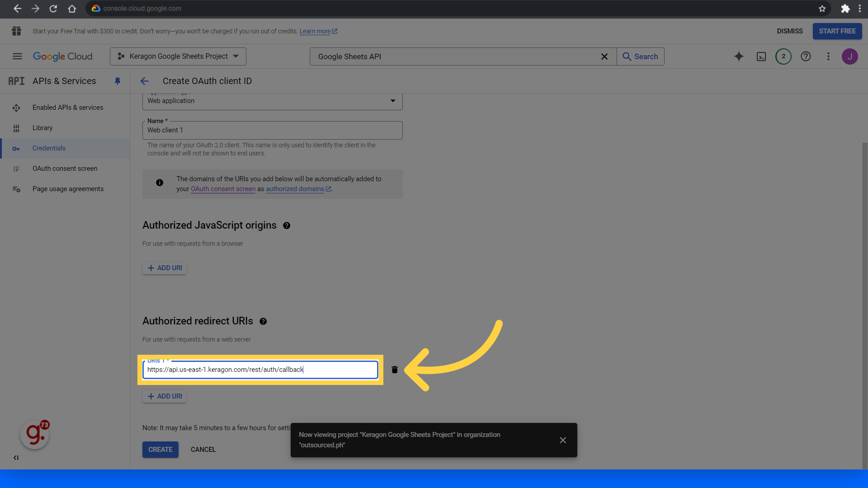
Task: Open the Keragon Google Sheets Project picker
Action: tap(178, 56)
